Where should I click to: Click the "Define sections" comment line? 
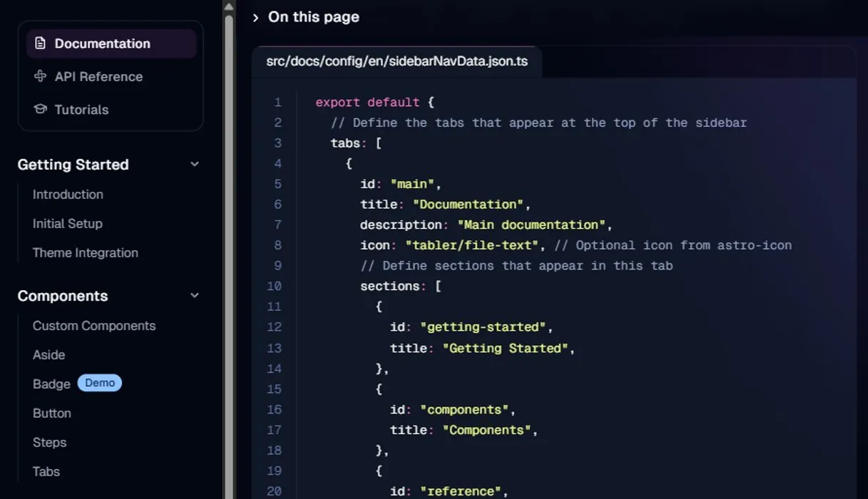click(516, 266)
